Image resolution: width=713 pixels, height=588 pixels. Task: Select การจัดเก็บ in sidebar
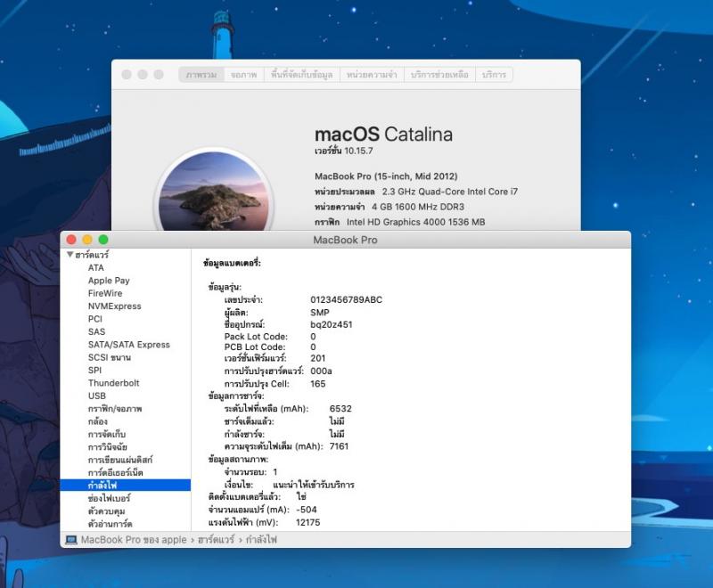(x=107, y=434)
